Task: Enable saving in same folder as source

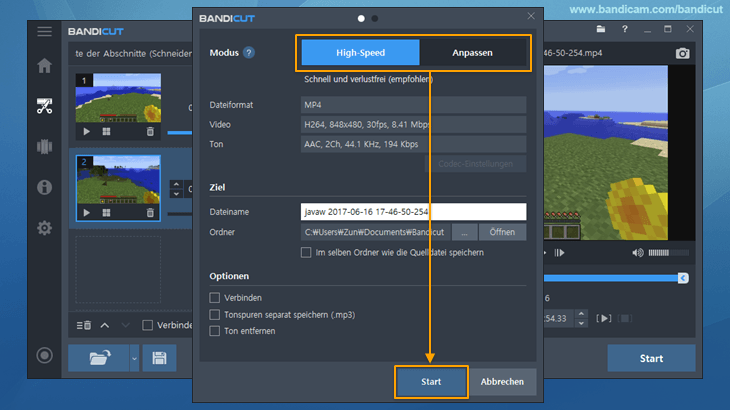Action: point(306,252)
